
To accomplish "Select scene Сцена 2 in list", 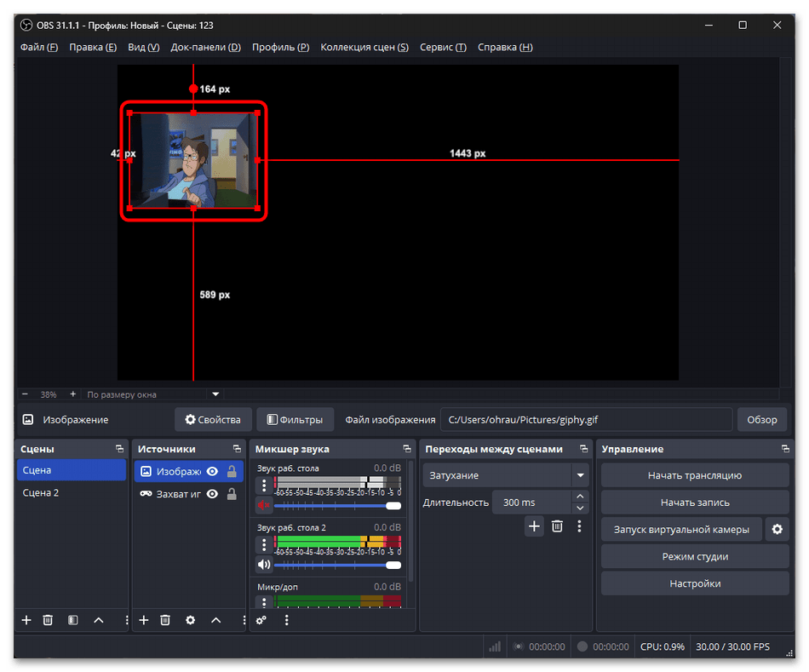I will tap(72, 493).
